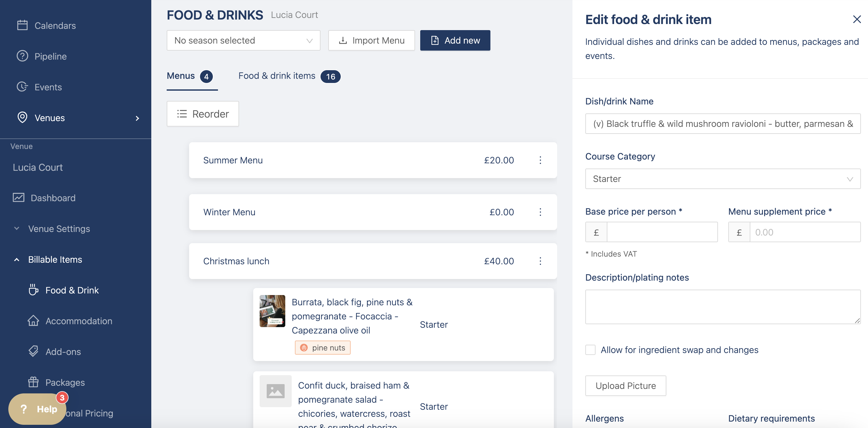Viewport: 868px width, 428px height.
Task: Click the Calendars icon in sidebar
Action: [x=22, y=25]
